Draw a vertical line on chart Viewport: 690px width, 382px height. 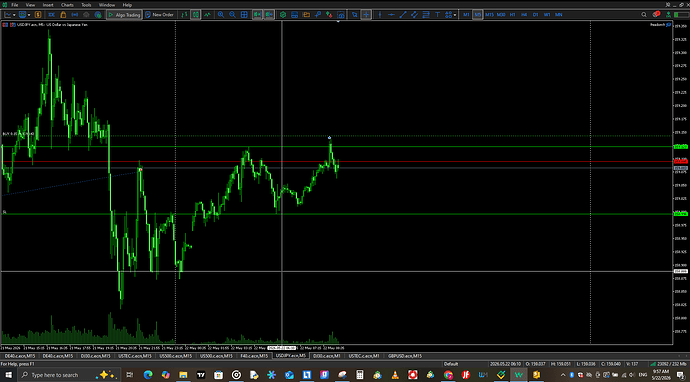click(380, 15)
